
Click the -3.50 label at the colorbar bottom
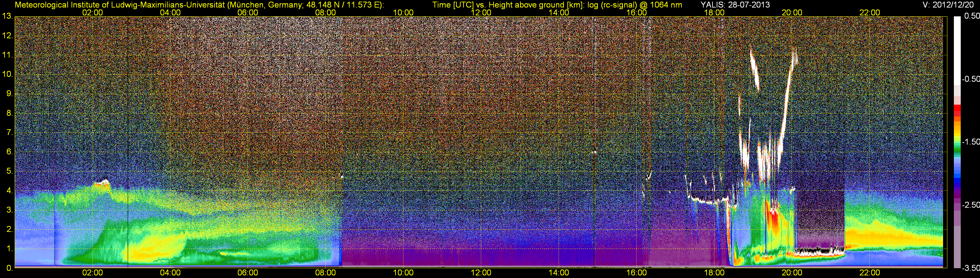tap(971, 268)
